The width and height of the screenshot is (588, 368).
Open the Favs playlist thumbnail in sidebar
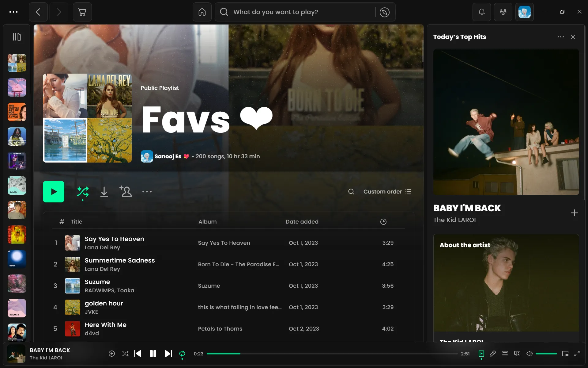[x=17, y=63]
